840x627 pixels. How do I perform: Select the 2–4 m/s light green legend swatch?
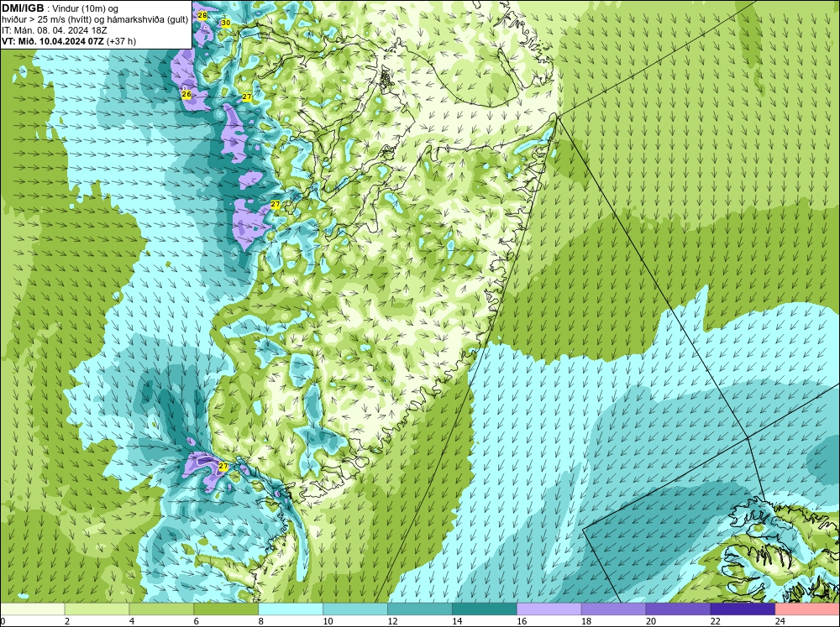point(97,609)
